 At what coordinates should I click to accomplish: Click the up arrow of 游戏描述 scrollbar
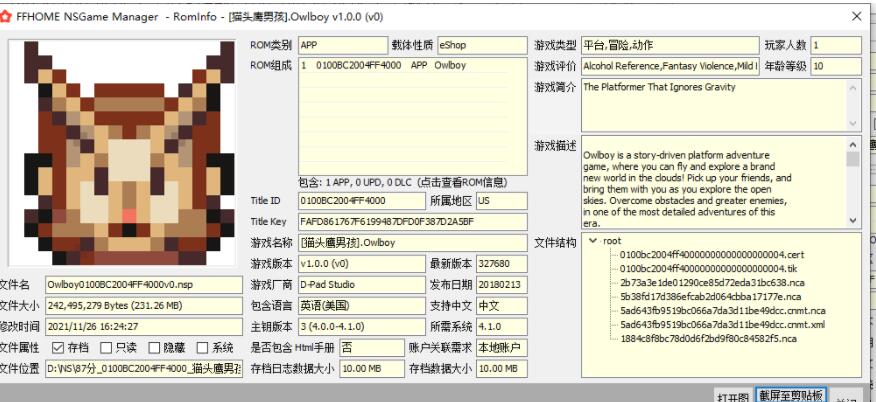[853, 144]
